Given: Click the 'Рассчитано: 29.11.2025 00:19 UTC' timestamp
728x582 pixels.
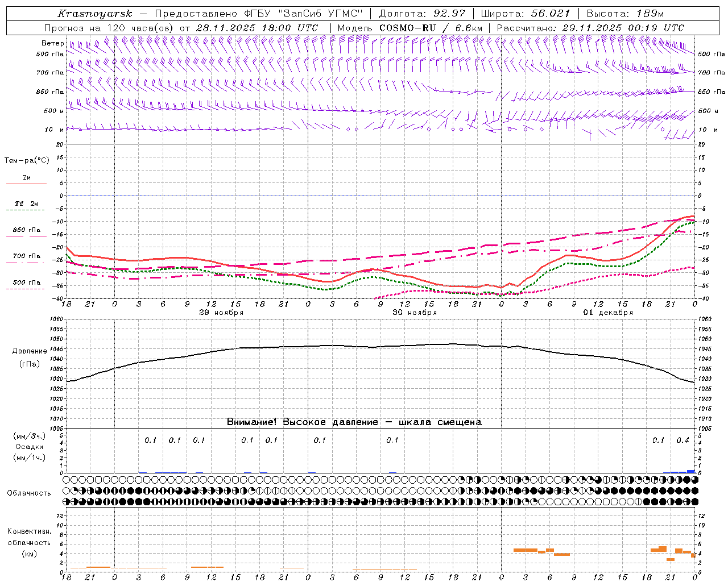Looking at the screenshot, I should point(590,28).
